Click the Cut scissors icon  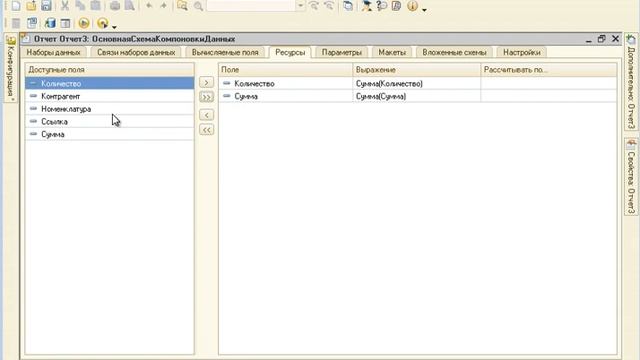(x=65, y=6)
